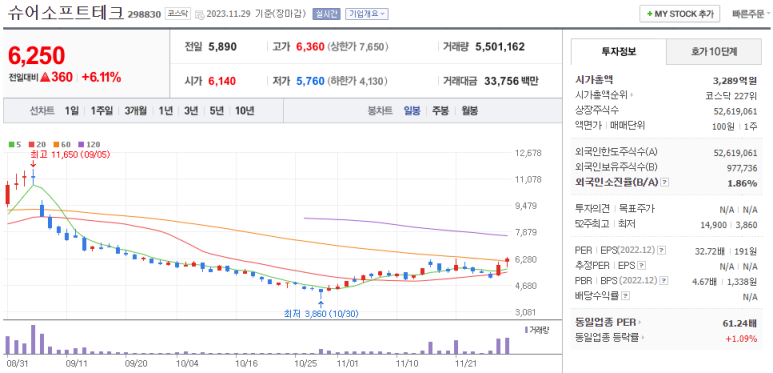Select the 3년 line chart range
773x373 pixels.
[191, 111]
